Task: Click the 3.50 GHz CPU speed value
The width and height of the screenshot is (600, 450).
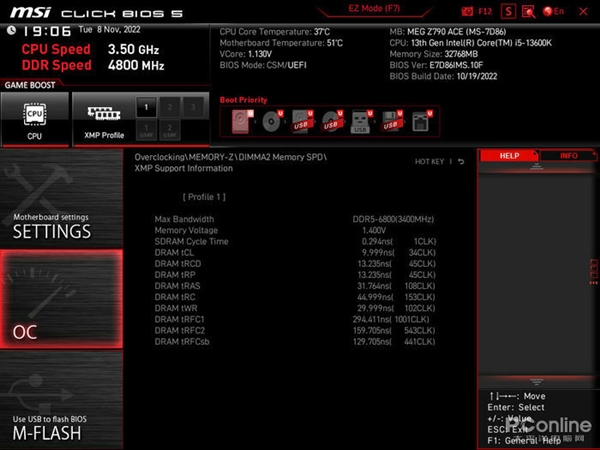Action: [x=133, y=49]
